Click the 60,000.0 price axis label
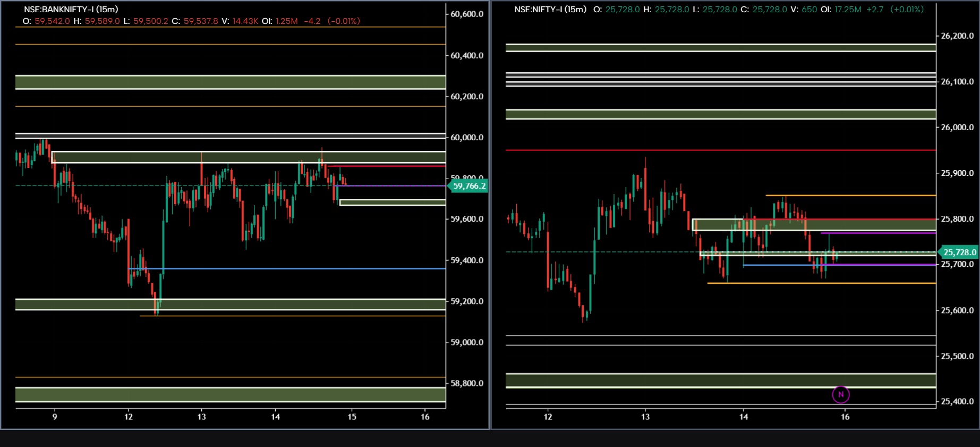The height and width of the screenshot is (447, 980). [x=467, y=137]
